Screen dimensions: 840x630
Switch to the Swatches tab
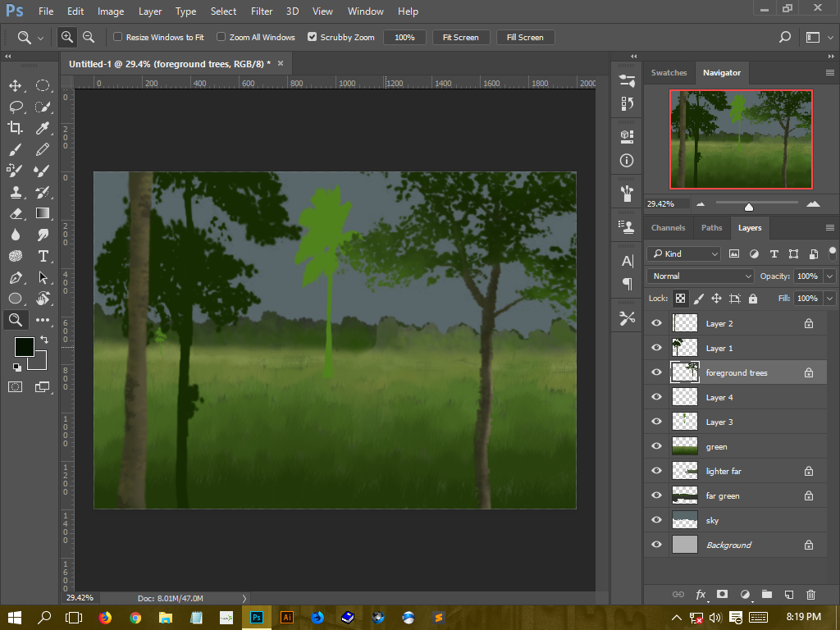click(669, 73)
